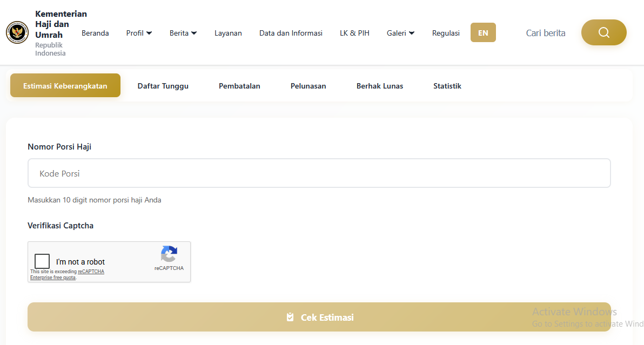
Task: Check the "I'm not a robot" box
Action: (42, 261)
